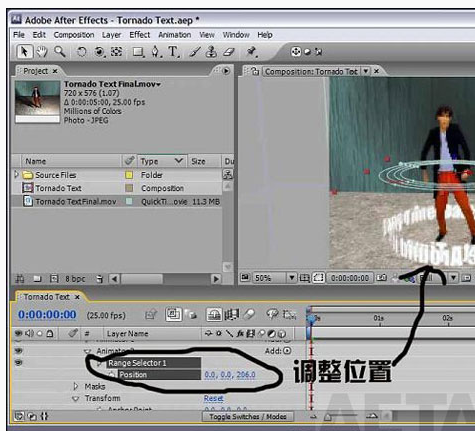This screenshot has width=475, height=431.
Task: Open the resolution Full dropdown arrow
Action: pyautogui.click(x=453, y=277)
